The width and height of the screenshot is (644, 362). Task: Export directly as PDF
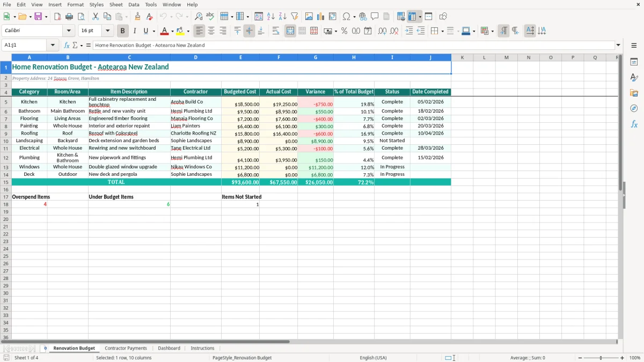[57, 17]
